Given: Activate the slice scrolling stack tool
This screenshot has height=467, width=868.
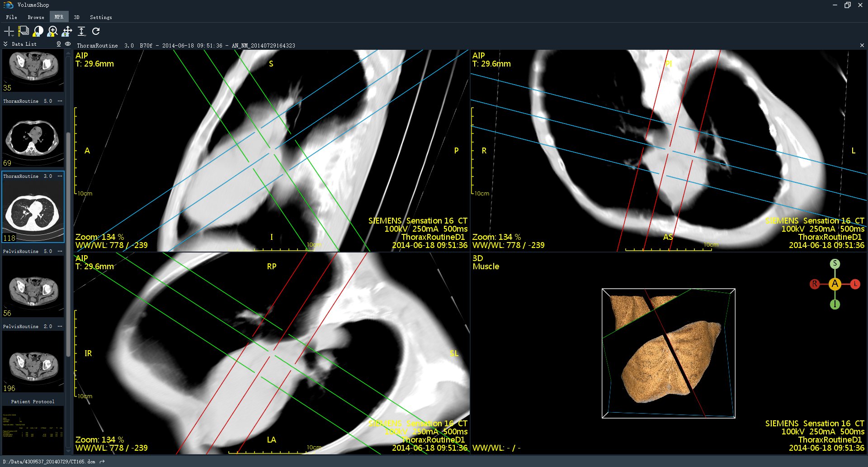Looking at the screenshot, I should [24, 31].
